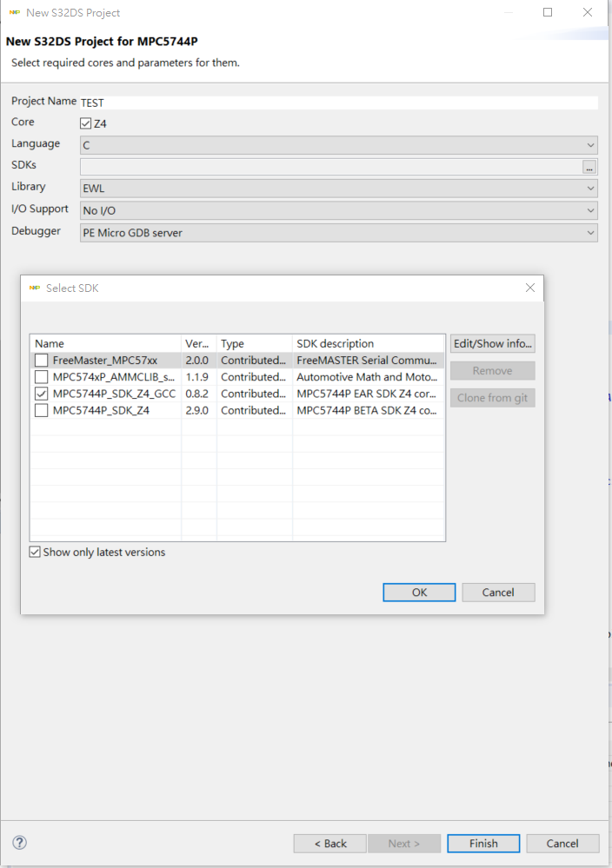
Task: Open the Language dropdown
Action: (339, 145)
